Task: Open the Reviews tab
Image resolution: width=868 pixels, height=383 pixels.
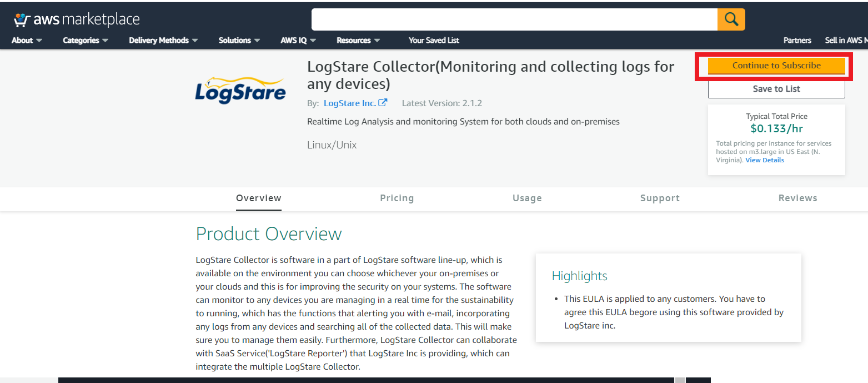Action: click(x=798, y=198)
